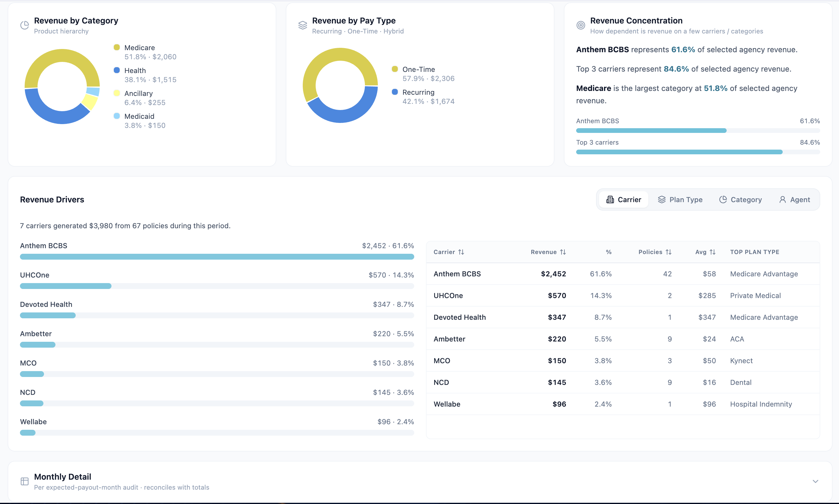Sort by the Avg column arrows icon

[713, 252]
